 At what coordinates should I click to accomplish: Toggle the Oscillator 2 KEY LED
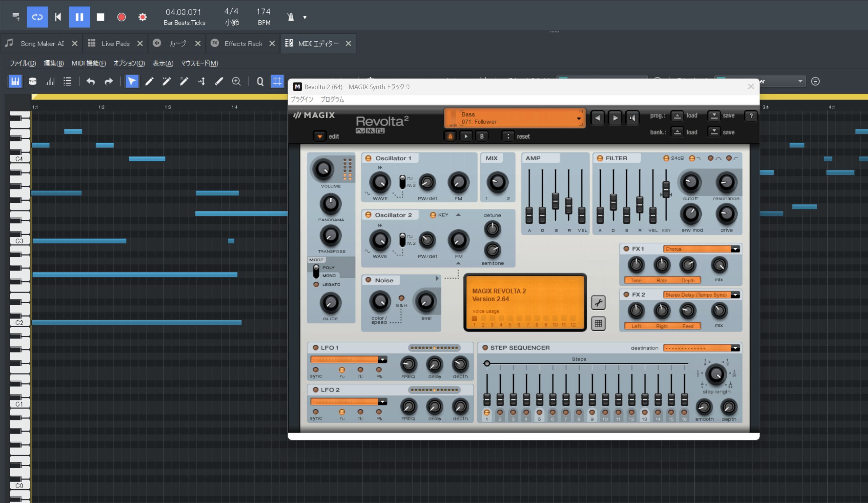point(433,215)
